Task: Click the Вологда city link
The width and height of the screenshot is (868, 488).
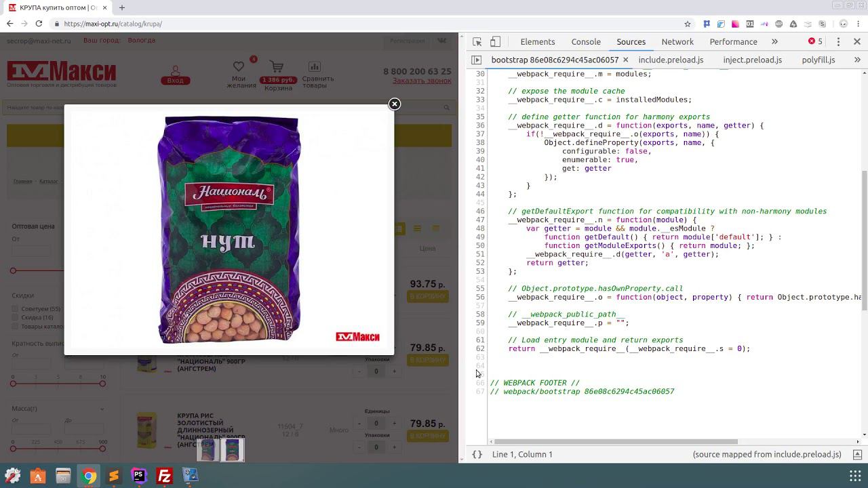Action: coord(141,41)
